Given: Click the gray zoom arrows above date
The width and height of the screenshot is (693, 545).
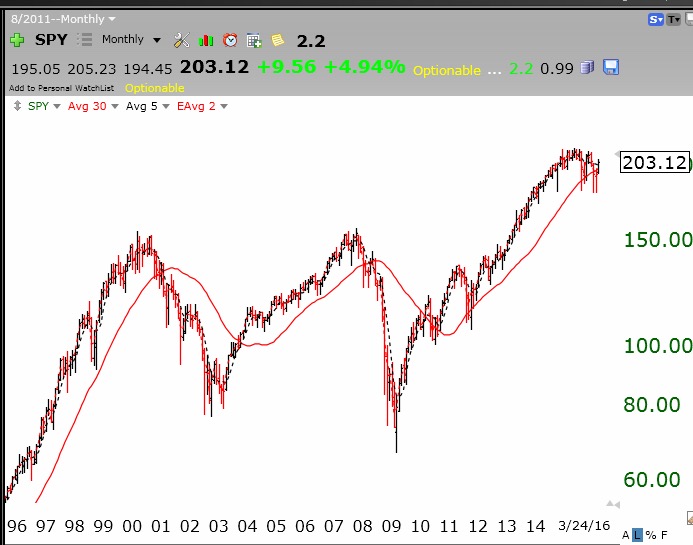Looking at the screenshot, I should (613, 504).
